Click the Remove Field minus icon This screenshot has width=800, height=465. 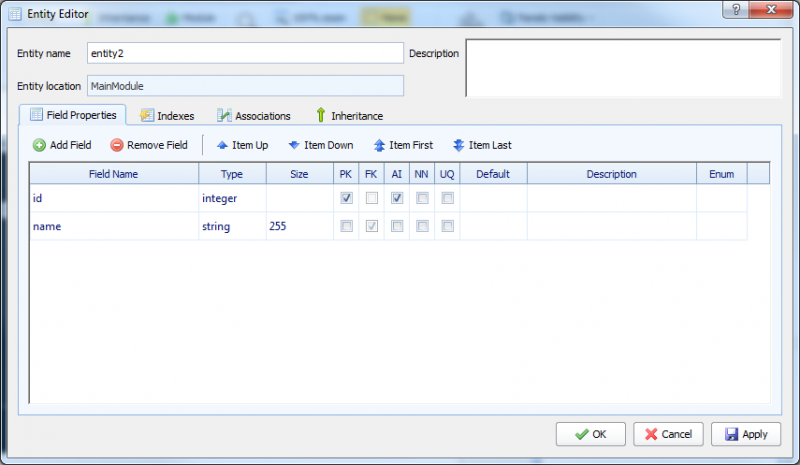[x=117, y=145]
